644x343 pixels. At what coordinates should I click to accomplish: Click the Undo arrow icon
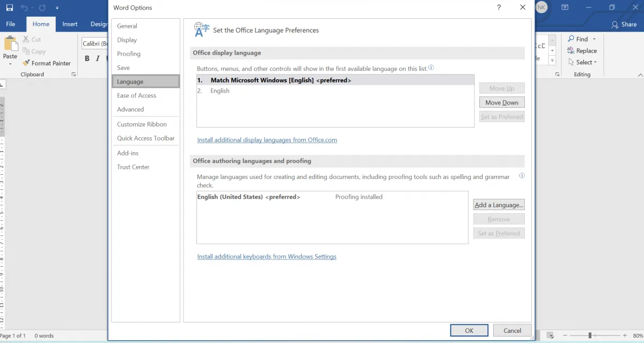pyautogui.click(x=24, y=8)
